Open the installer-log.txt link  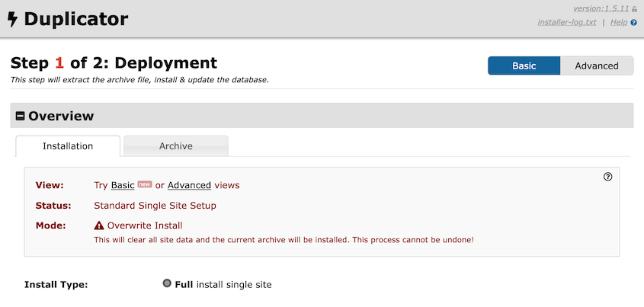[x=567, y=22]
